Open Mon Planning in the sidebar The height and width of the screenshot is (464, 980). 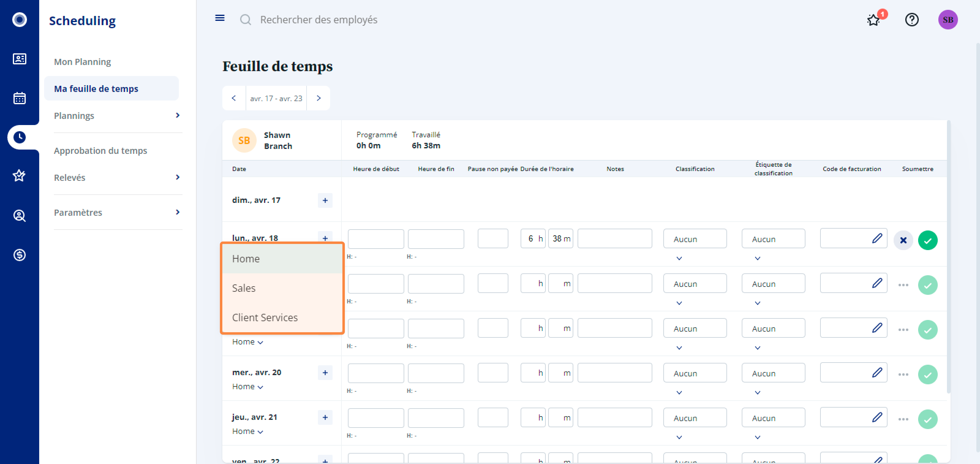tap(82, 62)
